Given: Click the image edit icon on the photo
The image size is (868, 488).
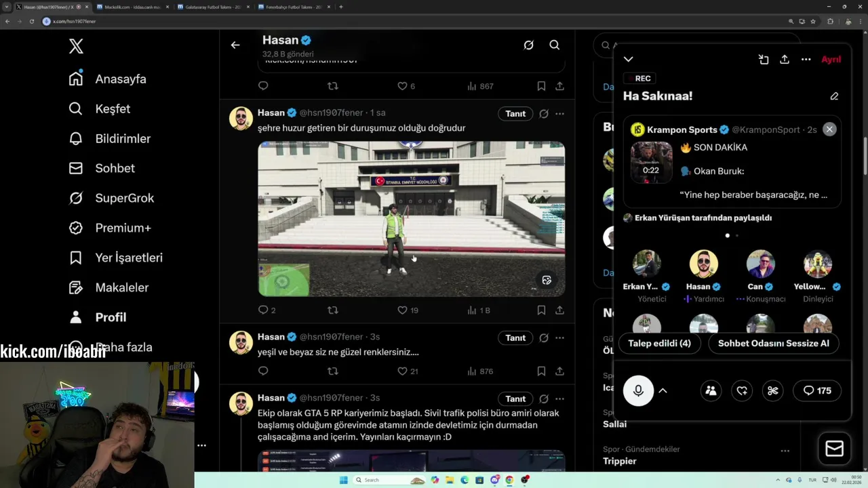Looking at the screenshot, I should 547,280.
